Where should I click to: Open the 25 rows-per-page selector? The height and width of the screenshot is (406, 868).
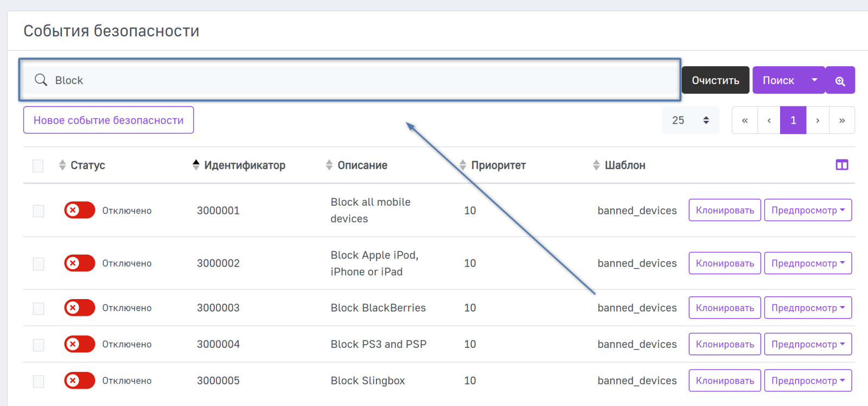click(690, 120)
